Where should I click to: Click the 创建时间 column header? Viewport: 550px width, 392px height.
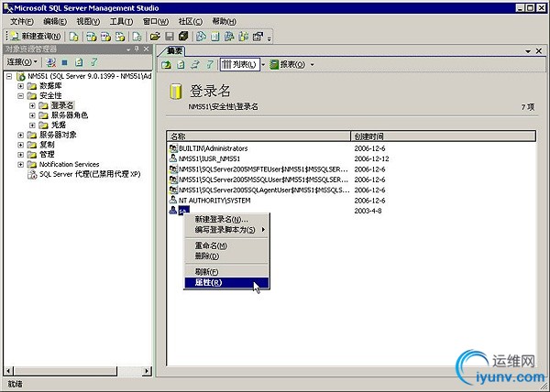pyautogui.click(x=443, y=136)
